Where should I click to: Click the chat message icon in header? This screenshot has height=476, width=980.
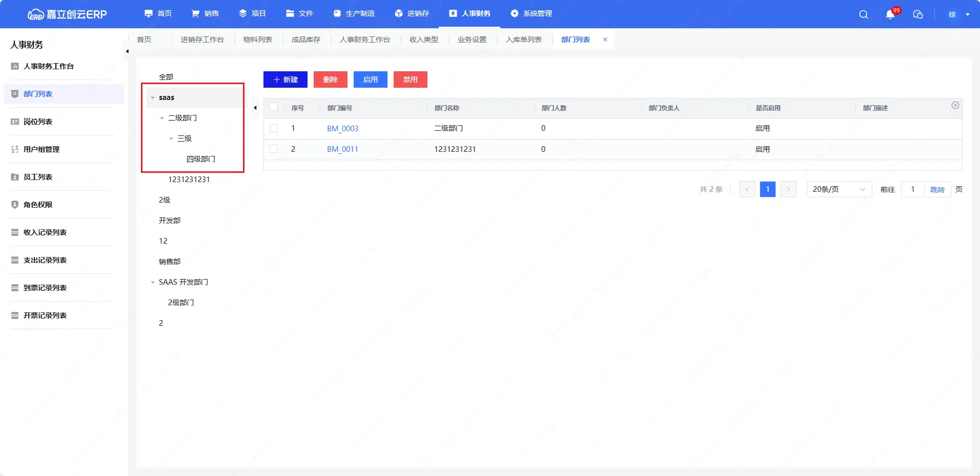coord(918,14)
